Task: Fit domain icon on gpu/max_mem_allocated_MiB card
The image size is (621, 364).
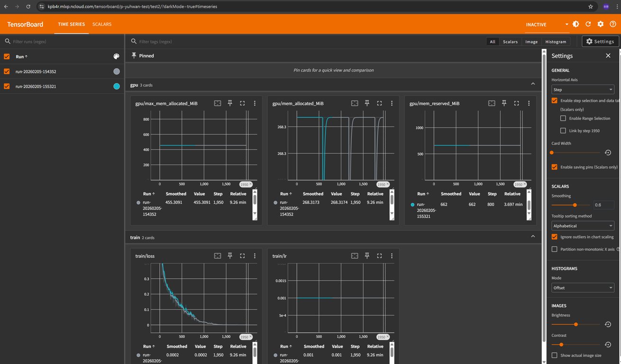Action: tap(218, 103)
